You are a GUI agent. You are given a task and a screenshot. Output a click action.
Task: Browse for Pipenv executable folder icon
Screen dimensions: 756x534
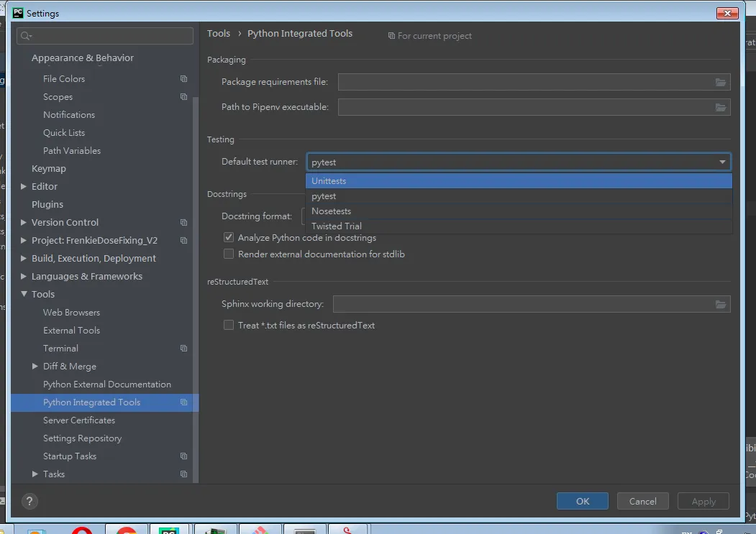(720, 107)
